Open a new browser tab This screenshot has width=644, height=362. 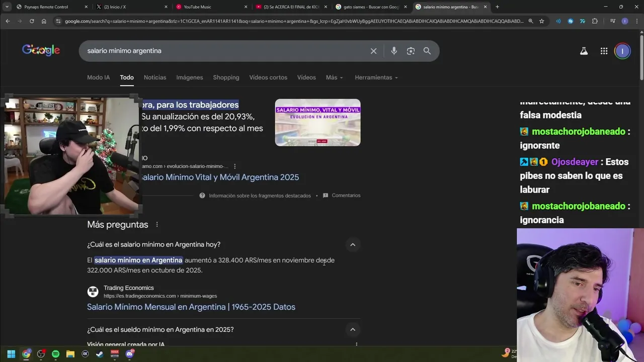tap(497, 7)
